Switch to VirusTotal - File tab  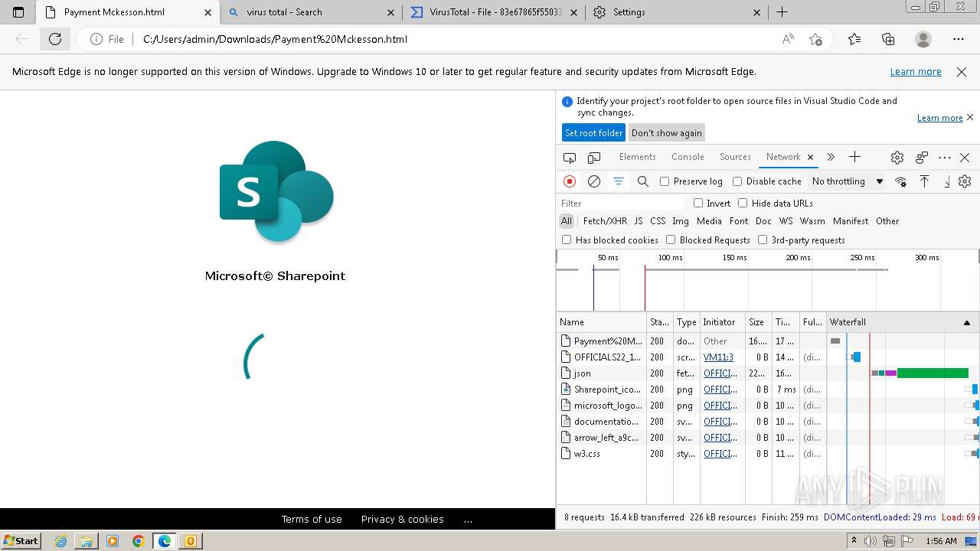(x=493, y=12)
